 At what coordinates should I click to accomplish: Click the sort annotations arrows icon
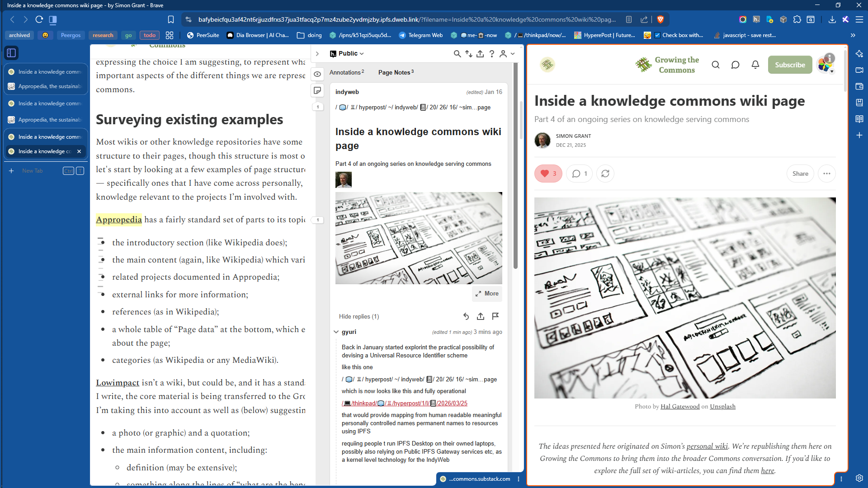click(469, 54)
